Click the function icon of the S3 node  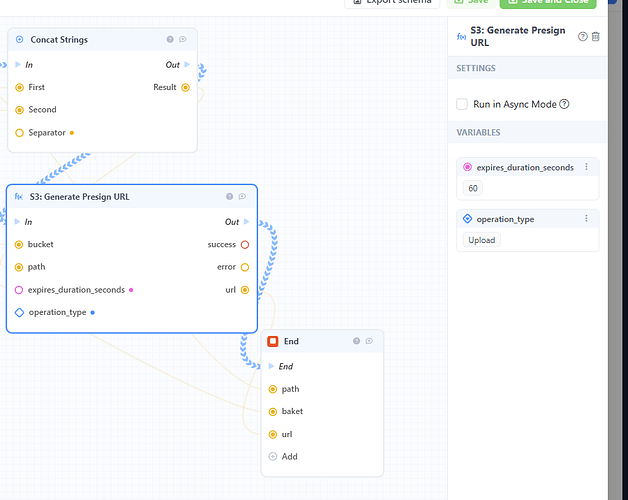point(18,197)
